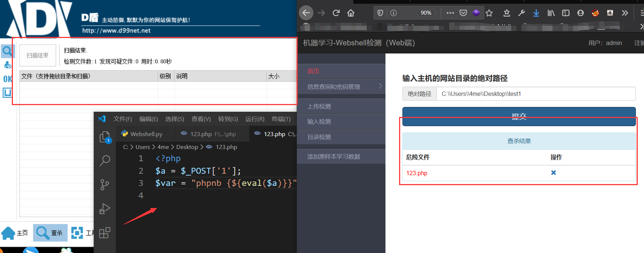Show site information via the info icon
644x253 pixels.
394,13
